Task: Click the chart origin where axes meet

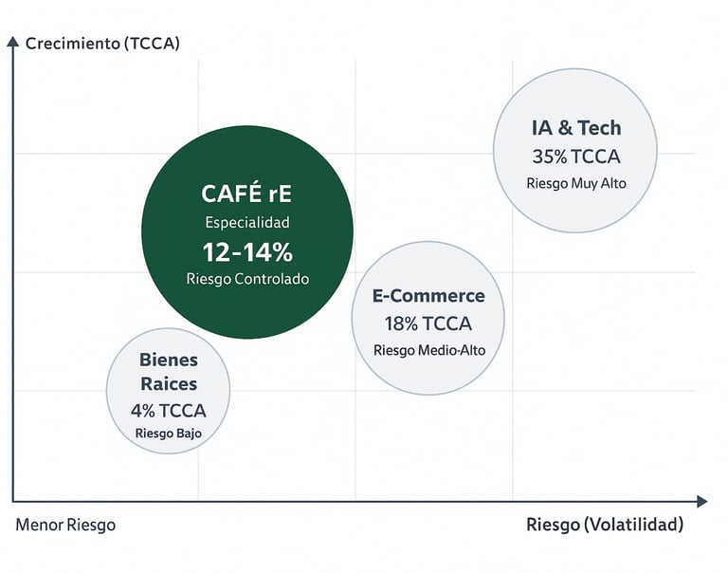Action: pyautogui.click(x=13, y=501)
